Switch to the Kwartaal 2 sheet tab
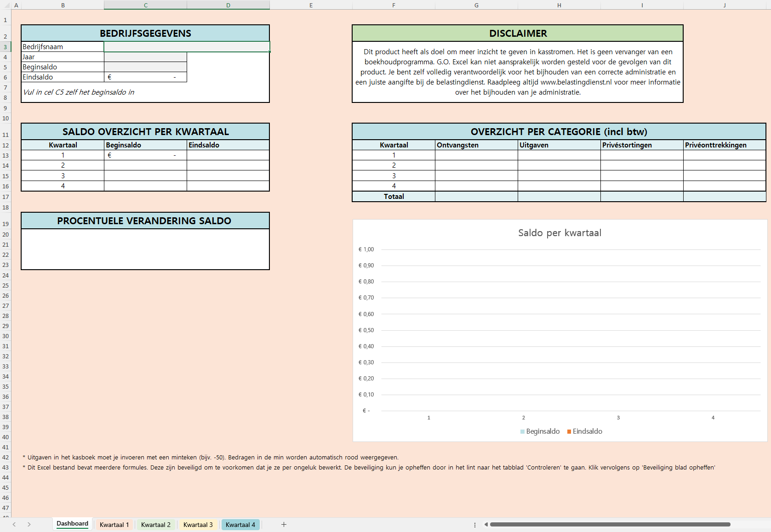 click(155, 525)
